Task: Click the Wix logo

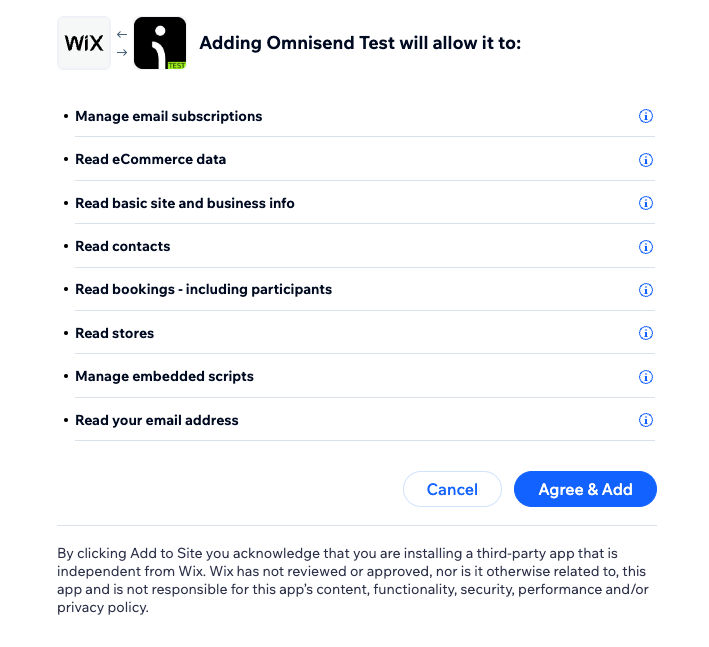Action: point(84,43)
